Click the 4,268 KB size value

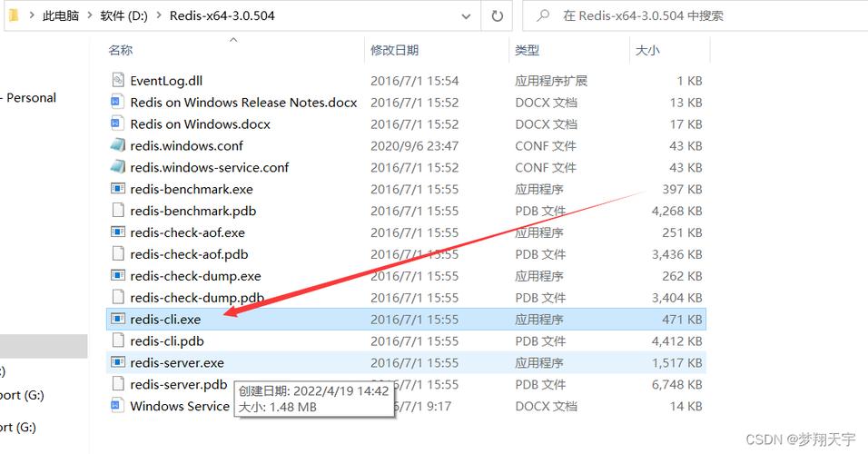click(676, 211)
